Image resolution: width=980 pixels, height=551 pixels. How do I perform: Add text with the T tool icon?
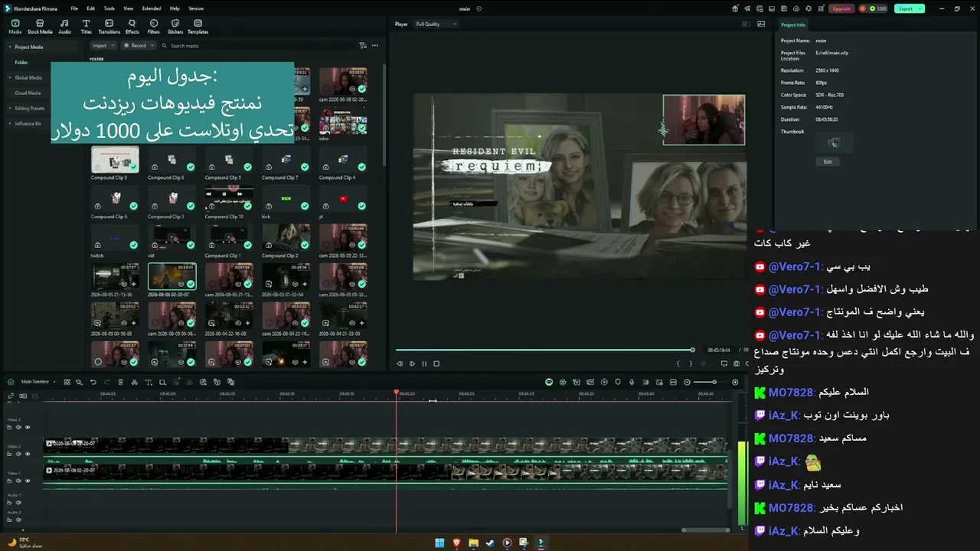pos(148,382)
